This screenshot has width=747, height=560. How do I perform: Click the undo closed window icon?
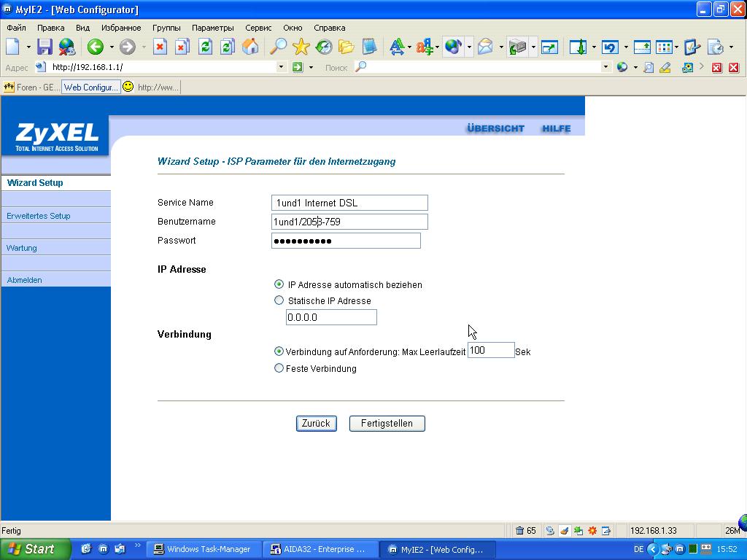point(610,47)
